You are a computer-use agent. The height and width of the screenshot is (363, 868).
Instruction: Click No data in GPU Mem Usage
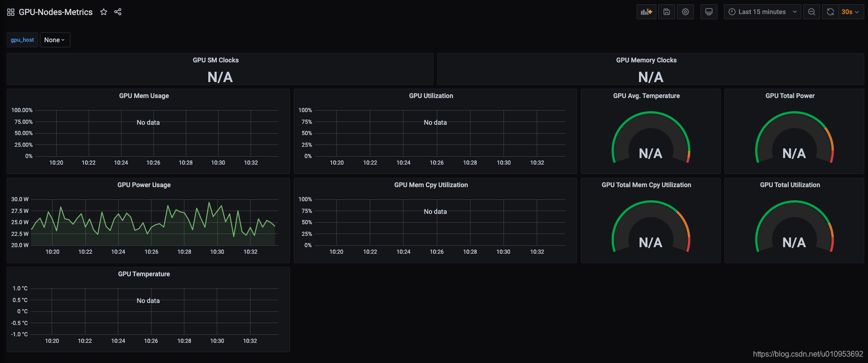[148, 122]
